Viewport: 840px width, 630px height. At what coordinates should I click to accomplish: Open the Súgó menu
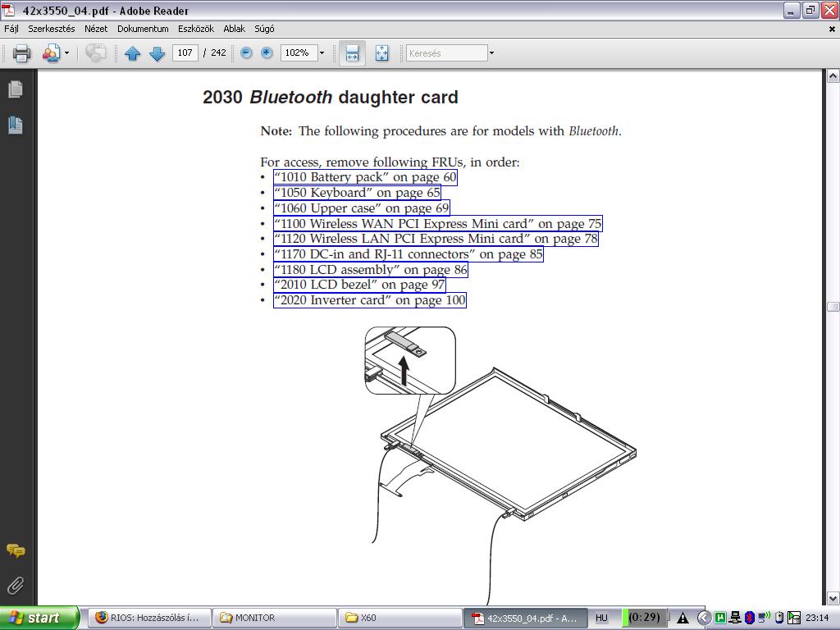(x=264, y=29)
